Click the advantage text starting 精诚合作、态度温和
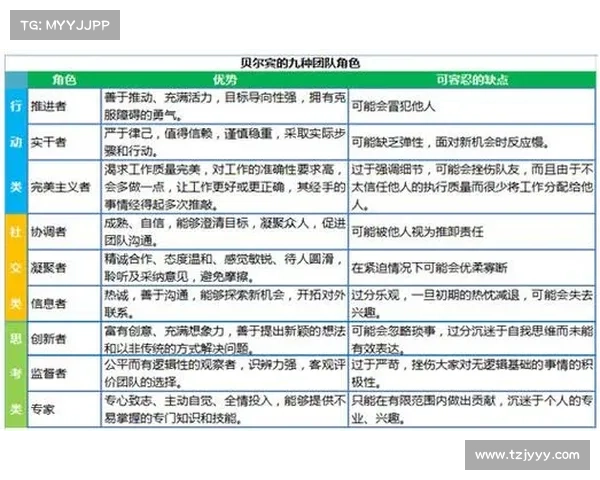The image size is (600, 480). pyautogui.click(x=225, y=268)
